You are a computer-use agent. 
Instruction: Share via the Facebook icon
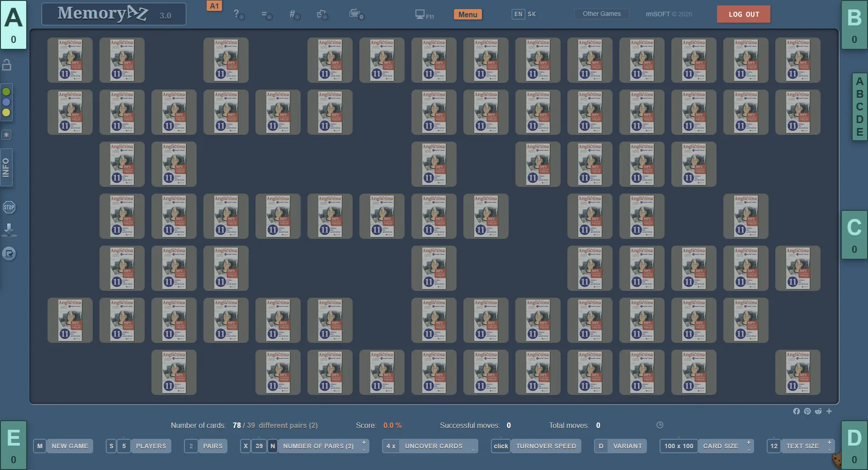click(796, 411)
